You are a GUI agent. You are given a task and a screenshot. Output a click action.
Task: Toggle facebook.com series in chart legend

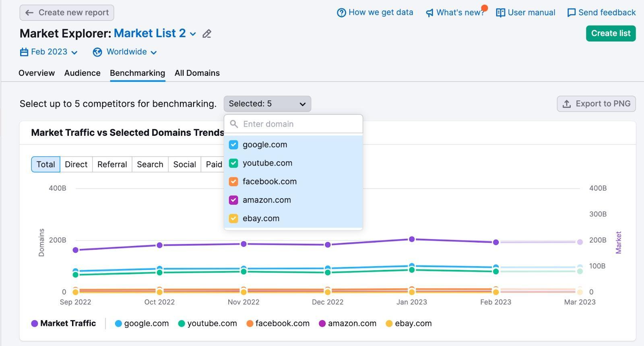coord(278,323)
